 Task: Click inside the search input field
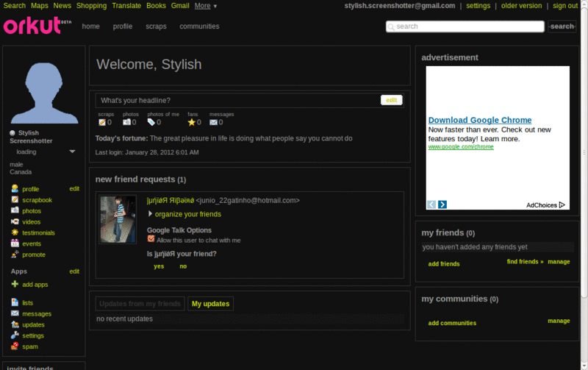click(465, 26)
